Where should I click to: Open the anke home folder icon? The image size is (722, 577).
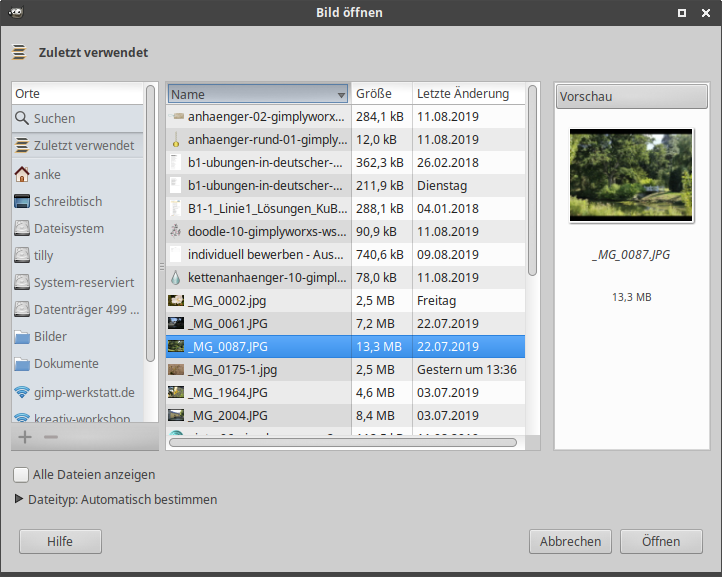coord(22,175)
